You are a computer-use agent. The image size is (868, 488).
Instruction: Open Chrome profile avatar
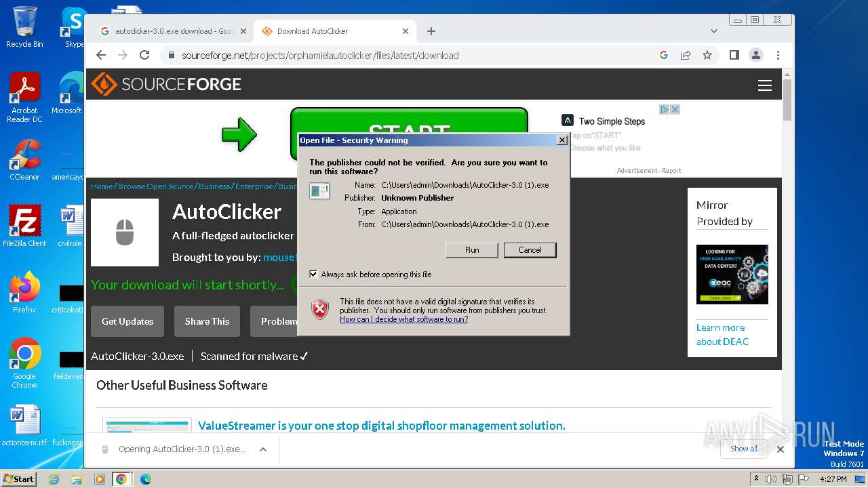(x=756, y=56)
